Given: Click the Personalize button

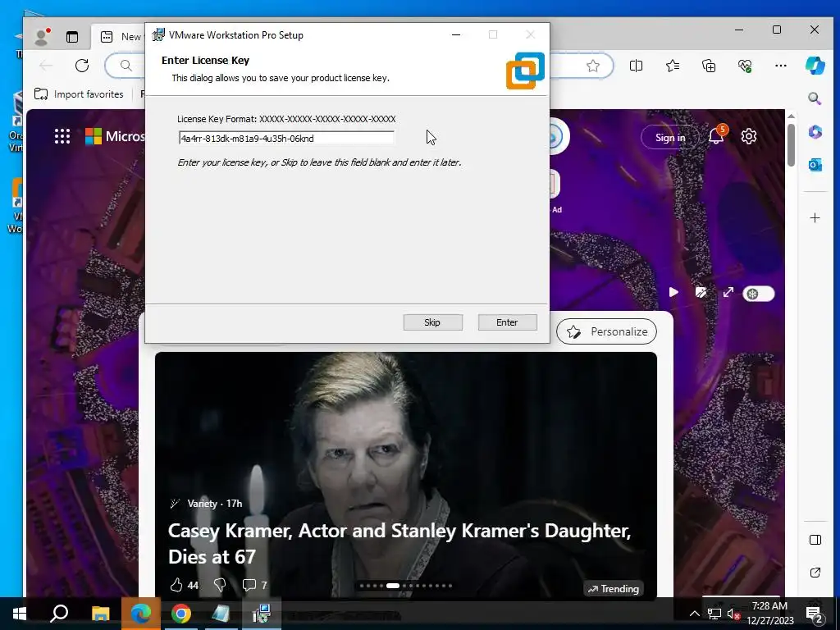Looking at the screenshot, I should [x=606, y=331].
